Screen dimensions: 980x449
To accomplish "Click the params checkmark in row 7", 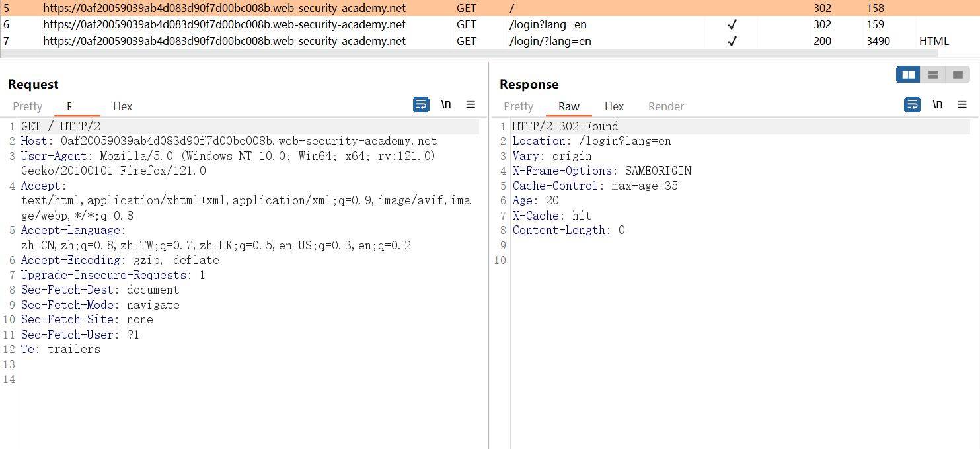I will coord(732,41).
